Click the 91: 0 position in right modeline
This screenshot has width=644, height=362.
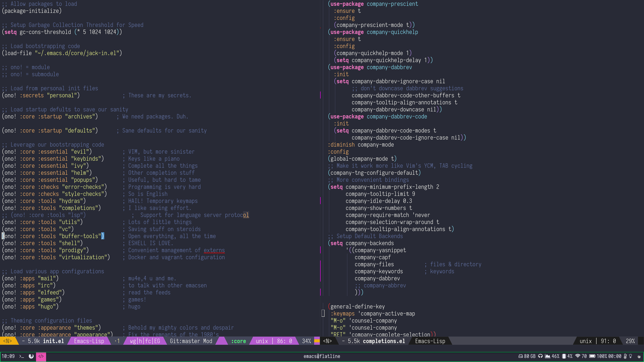[608, 341]
